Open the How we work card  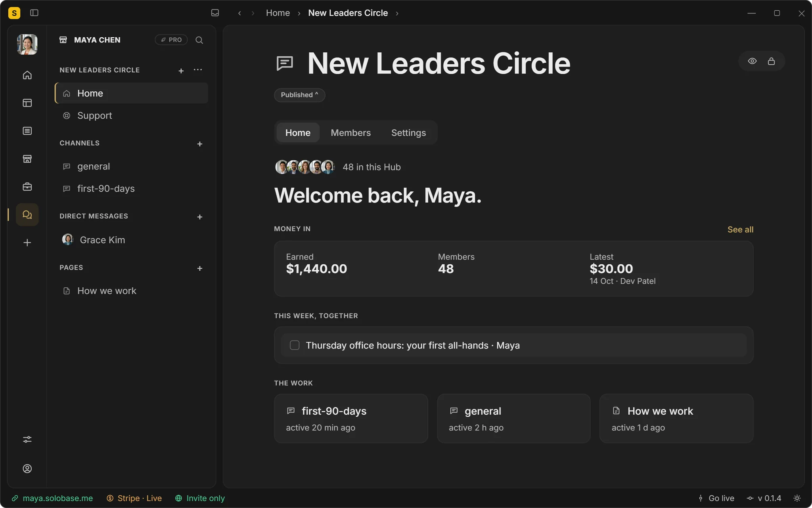click(x=676, y=418)
